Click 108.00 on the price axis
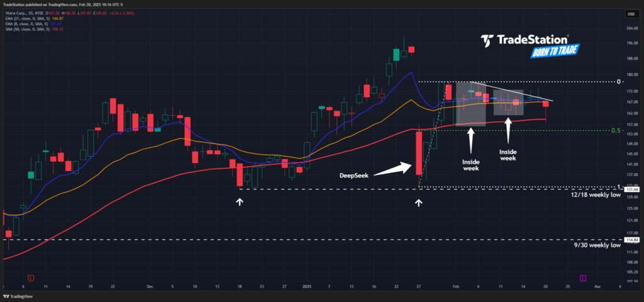 [x=631, y=261]
